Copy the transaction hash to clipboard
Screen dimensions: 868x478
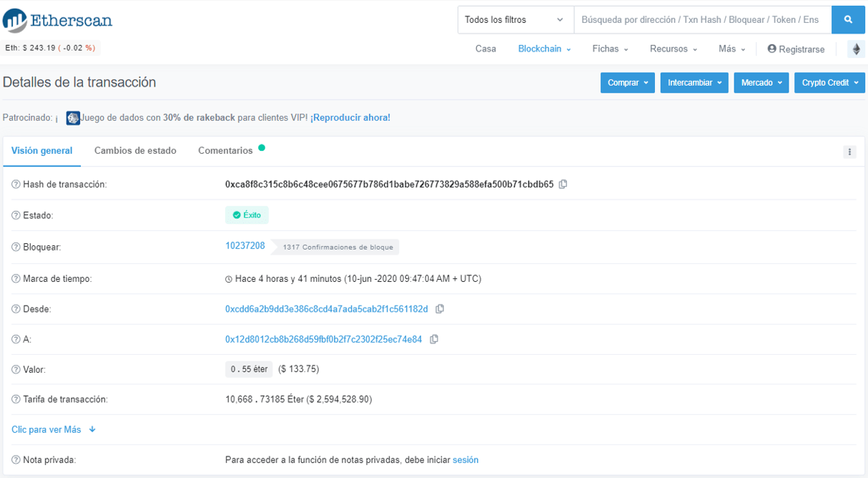click(x=563, y=185)
